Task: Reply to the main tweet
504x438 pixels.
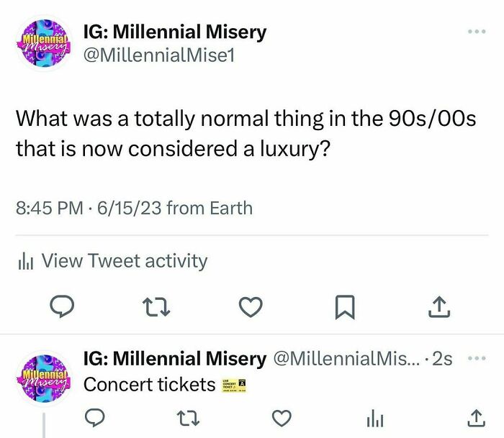Action: (x=63, y=308)
